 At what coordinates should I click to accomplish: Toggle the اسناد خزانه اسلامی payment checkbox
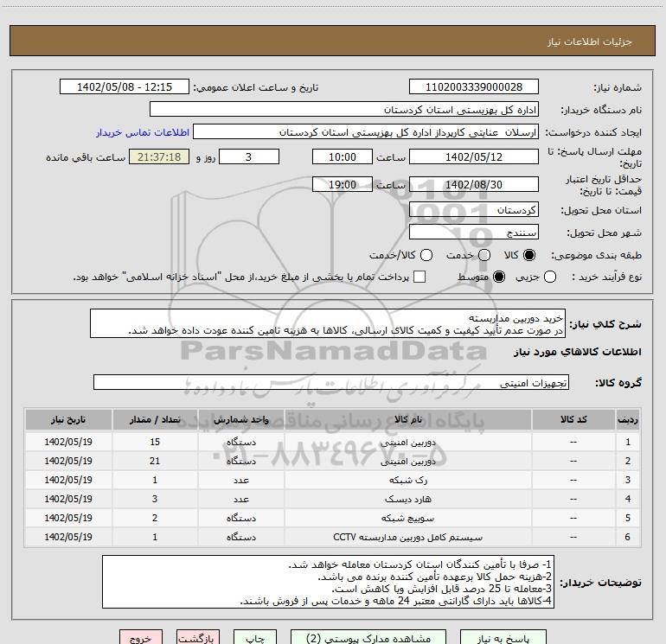[x=419, y=277]
